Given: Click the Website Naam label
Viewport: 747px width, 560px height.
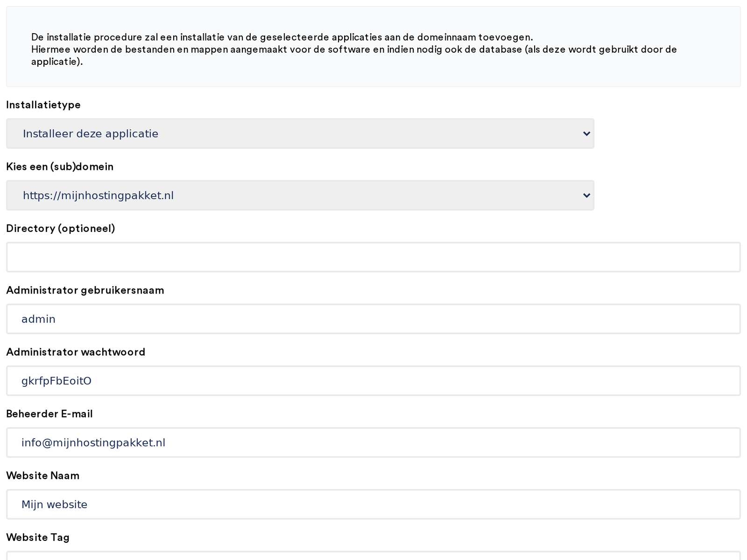Looking at the screenshot, I should point(43,476).
